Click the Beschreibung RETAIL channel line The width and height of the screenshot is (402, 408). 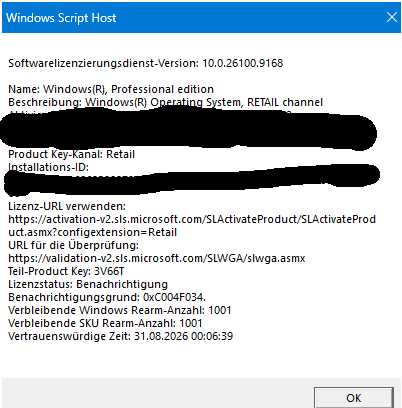pos(166,102)
